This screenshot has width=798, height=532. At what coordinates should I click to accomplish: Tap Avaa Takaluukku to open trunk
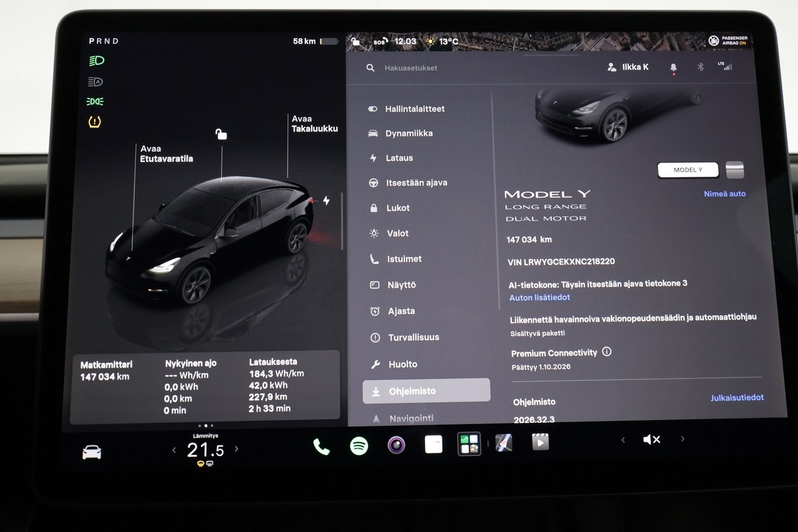[314, 123]
